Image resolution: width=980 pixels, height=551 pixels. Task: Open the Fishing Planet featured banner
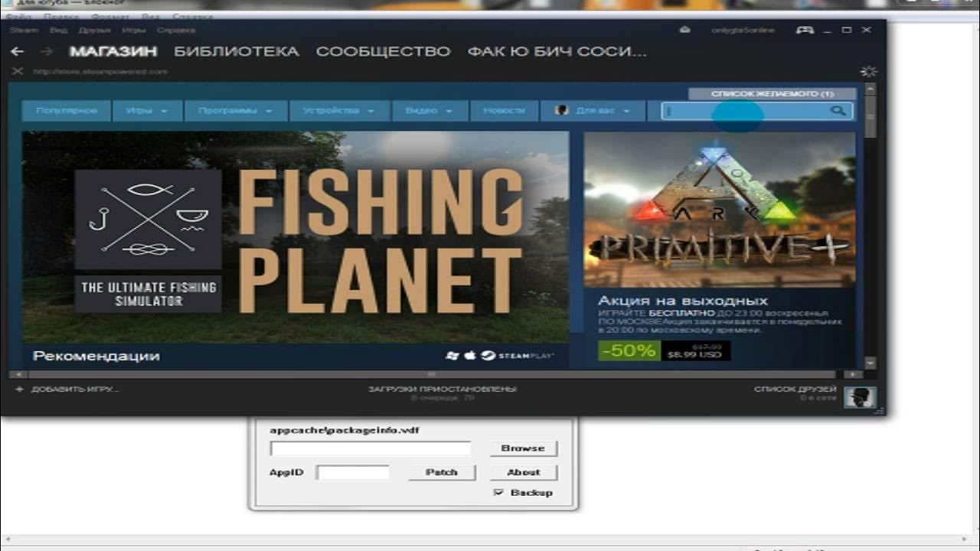pyautogui.click(x=295, y=237)
